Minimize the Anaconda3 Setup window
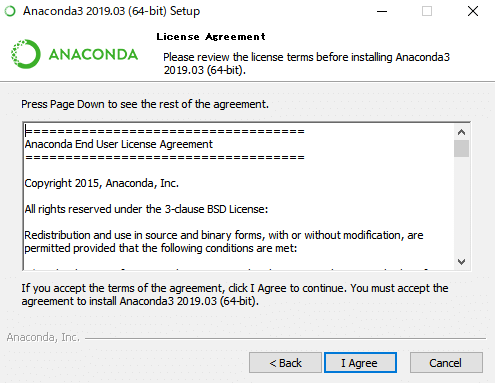The image size is (495, 383). [x=382, y=11]
